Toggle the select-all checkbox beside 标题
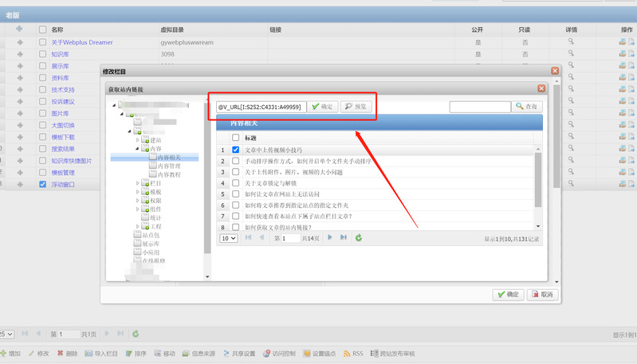Viewport: 637px width, 364px height. pyautogui.click(x=236, y=138)
